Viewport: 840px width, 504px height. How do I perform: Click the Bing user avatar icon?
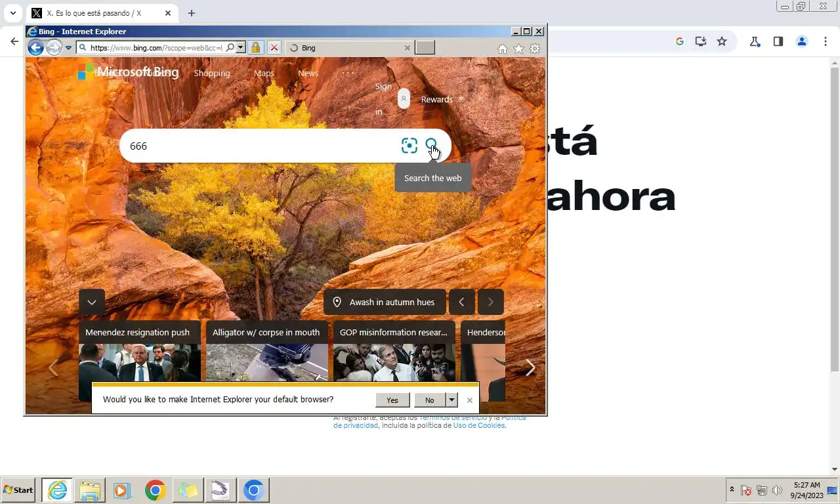tap(404, 98)
